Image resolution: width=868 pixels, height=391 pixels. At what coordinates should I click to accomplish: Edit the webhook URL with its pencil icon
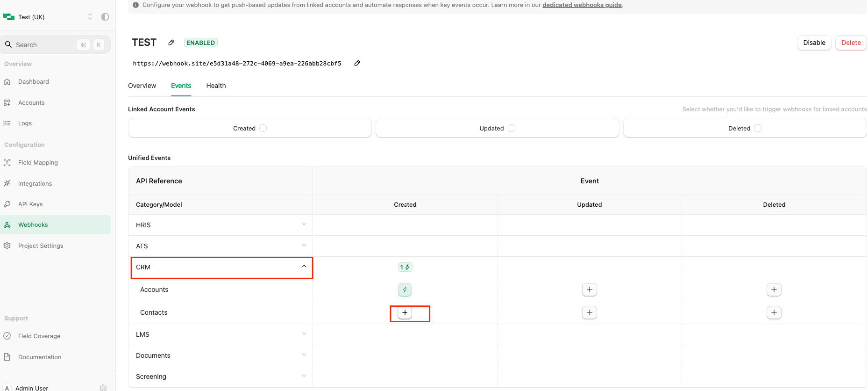(x=357, y=63)
